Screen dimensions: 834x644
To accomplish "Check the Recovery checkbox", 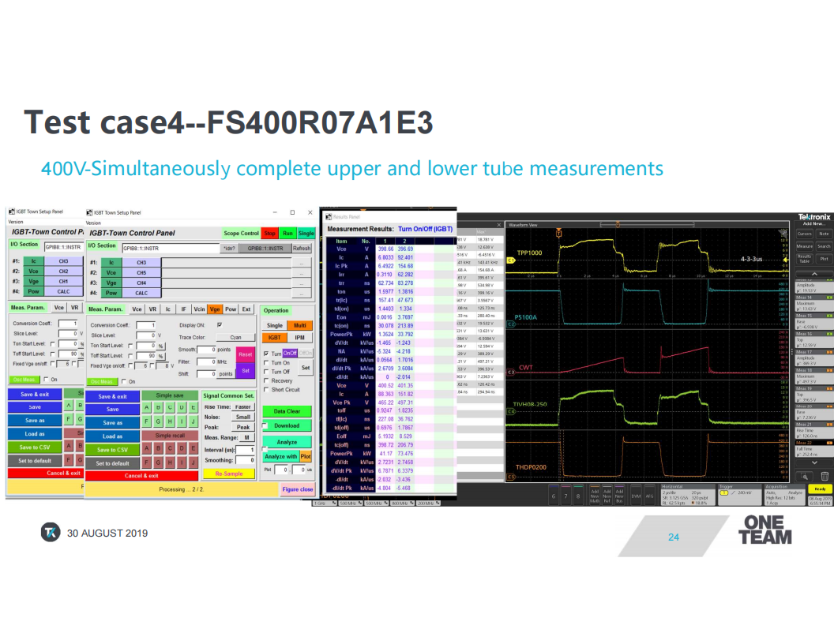I will (x=266, y=381).
